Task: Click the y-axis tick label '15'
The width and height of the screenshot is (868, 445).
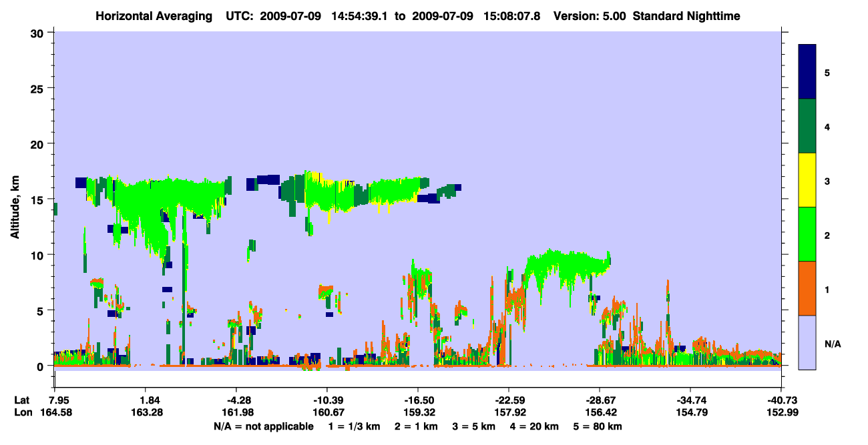Action: [37, 199]
